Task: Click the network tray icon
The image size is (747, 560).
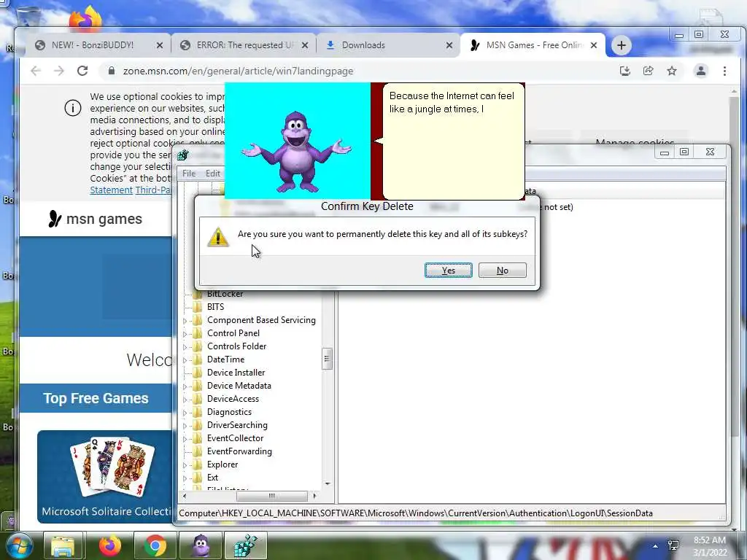Action: click(673, 545)
